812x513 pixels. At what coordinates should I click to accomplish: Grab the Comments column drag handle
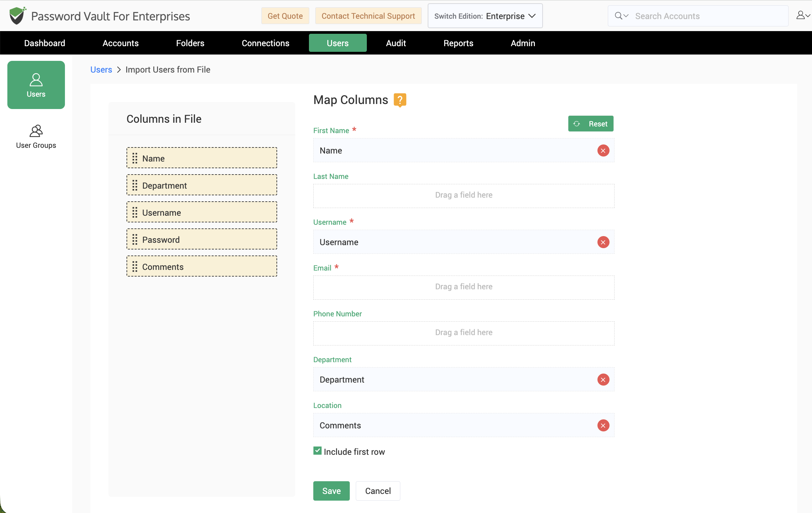tap(135, 267)
